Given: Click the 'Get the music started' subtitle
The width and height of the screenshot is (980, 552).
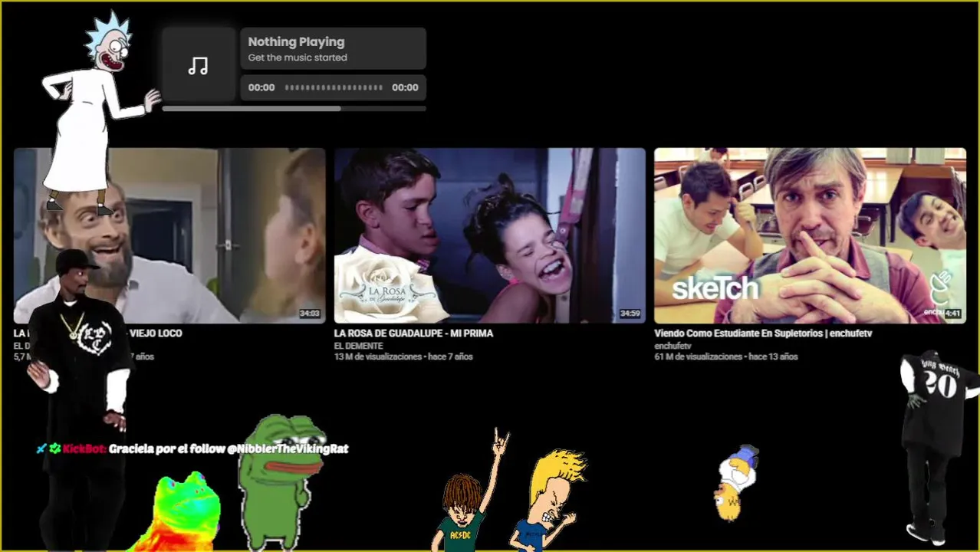Looking at the screenshot, I should coord(298,58).
